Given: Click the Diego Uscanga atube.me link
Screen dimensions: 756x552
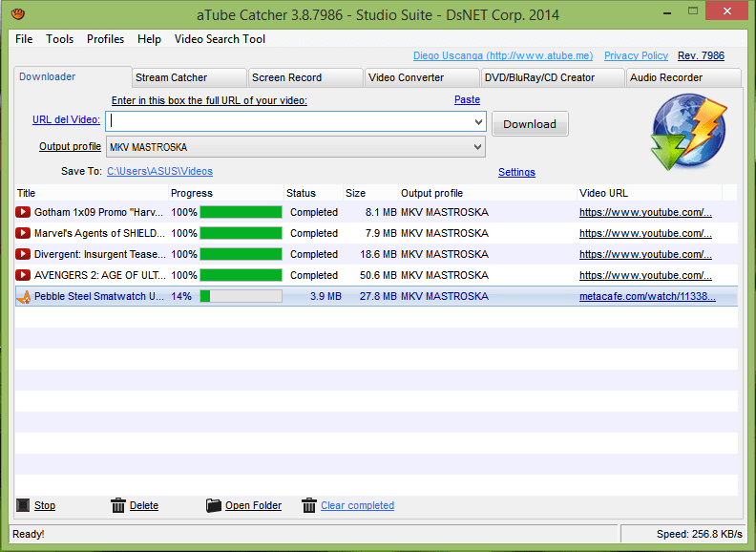Looking at the screenshot, I should coord(503,55).
